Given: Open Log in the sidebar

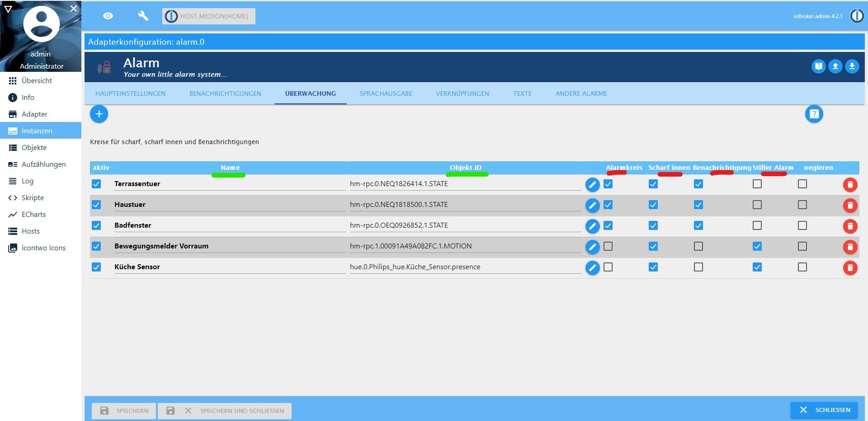Looking at the screenshot, I should (41, 181).
